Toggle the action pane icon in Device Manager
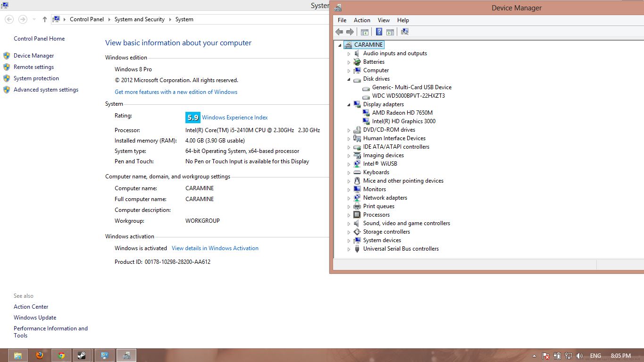This screenshot has width=644, height=362. pyautogui.click(x=390, y=32)
